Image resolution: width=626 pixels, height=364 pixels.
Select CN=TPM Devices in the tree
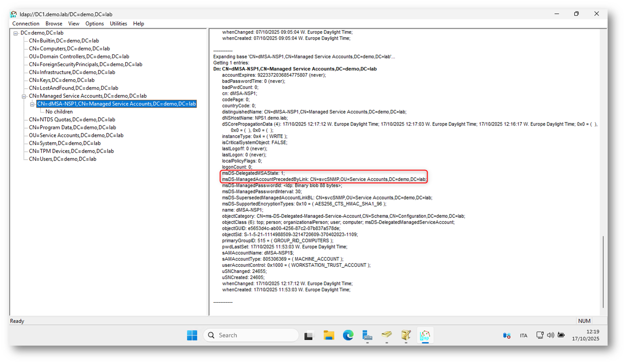(71, 151)
